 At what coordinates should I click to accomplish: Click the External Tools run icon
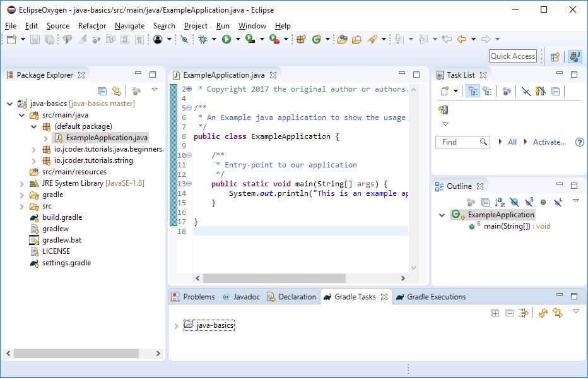point(274,39)
